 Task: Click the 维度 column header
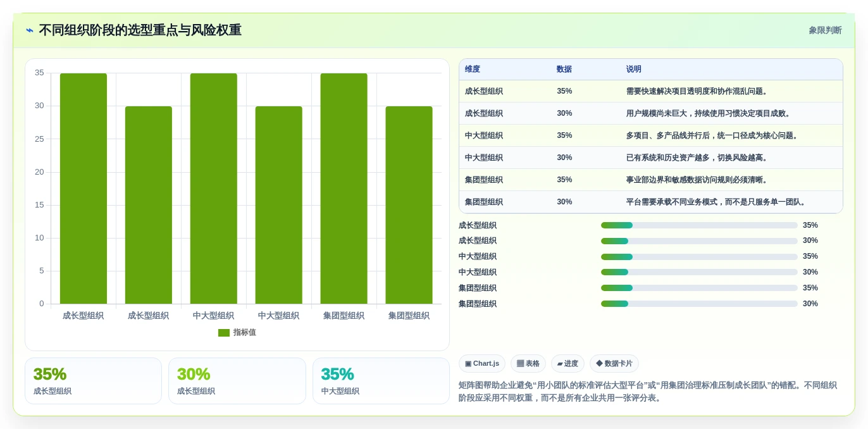tap(473, 69)
